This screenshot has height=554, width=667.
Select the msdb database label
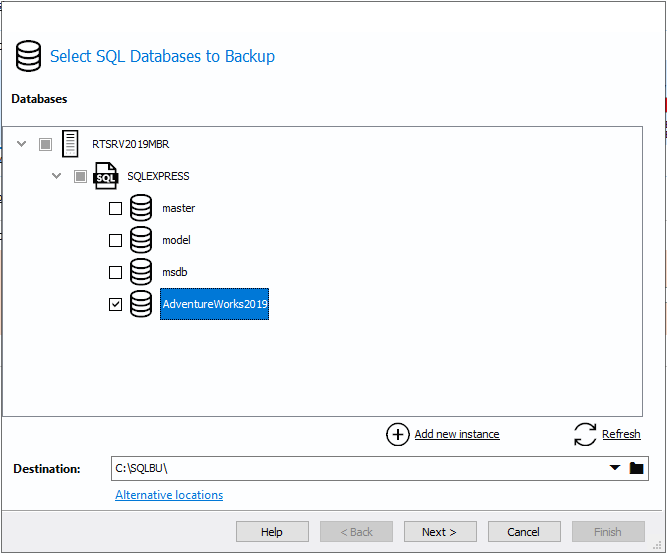tap(174, 272)
